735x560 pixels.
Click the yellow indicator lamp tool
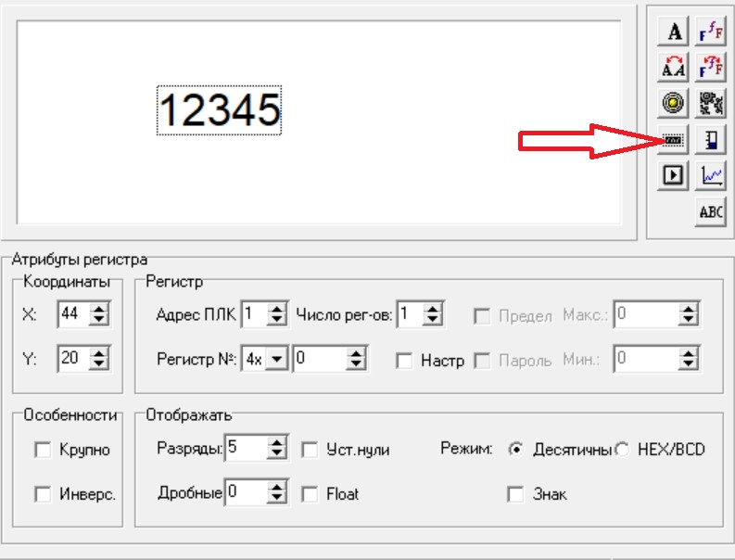674,104
